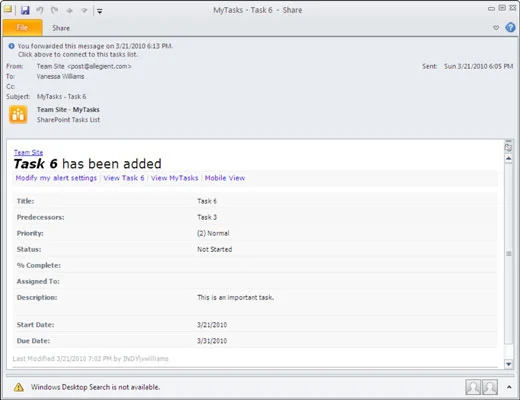Click the Undo arrow icon

40,10
